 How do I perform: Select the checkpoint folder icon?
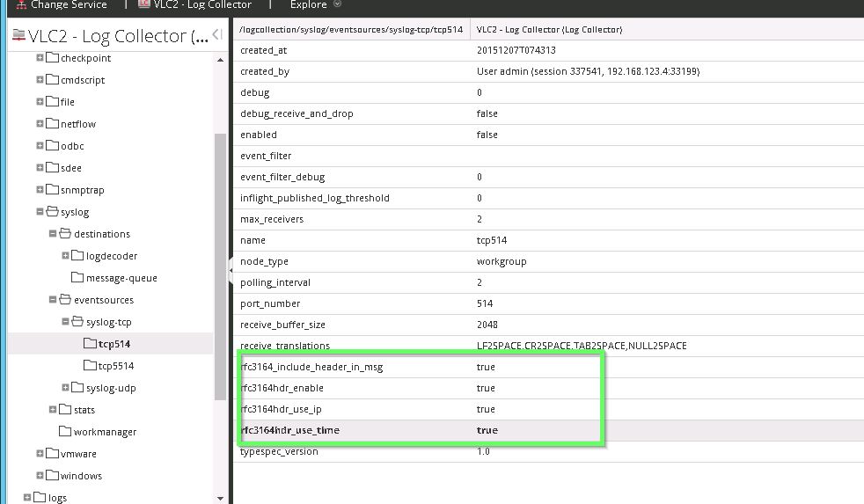tap(52, 57)
